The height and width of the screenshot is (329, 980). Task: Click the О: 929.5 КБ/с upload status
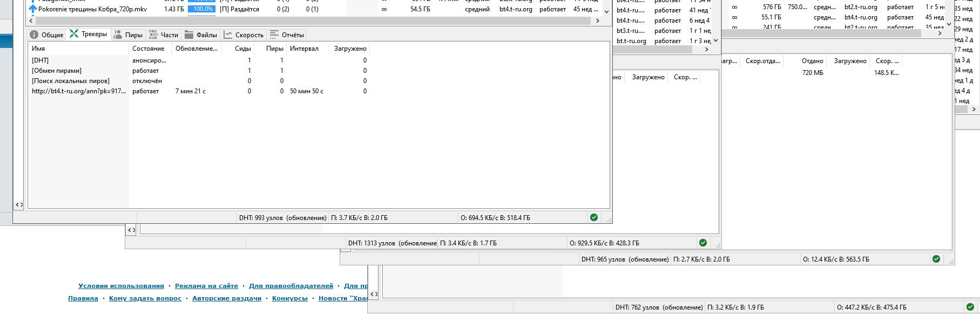pos(604,243)
